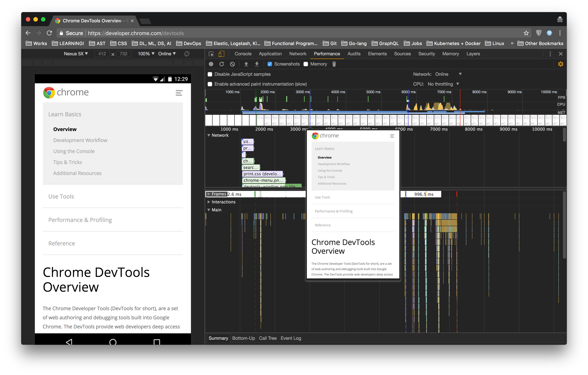Viewport: 588px width, 375px height.
Task: Open Performance & Profiling section link
Action: pyautogui.click(x=80, y=220)
